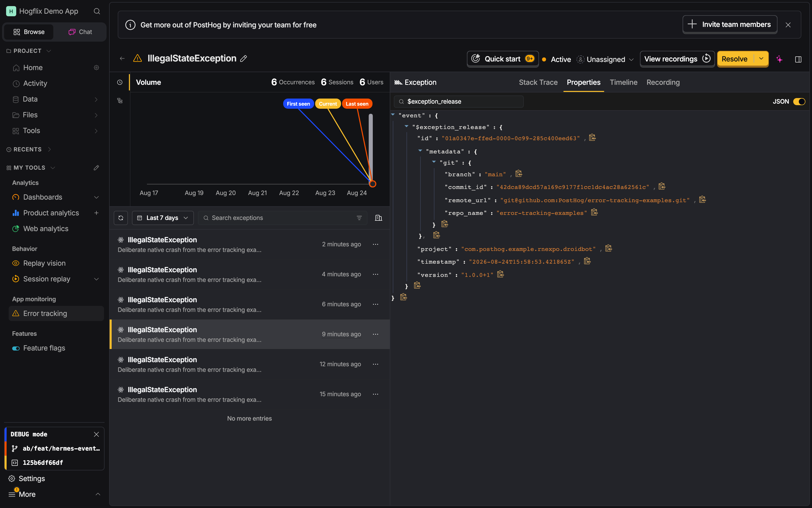Click the back arrow next to IllegalStateException
Viewport: 812px width, 508px height.
[x=122, y=58]
